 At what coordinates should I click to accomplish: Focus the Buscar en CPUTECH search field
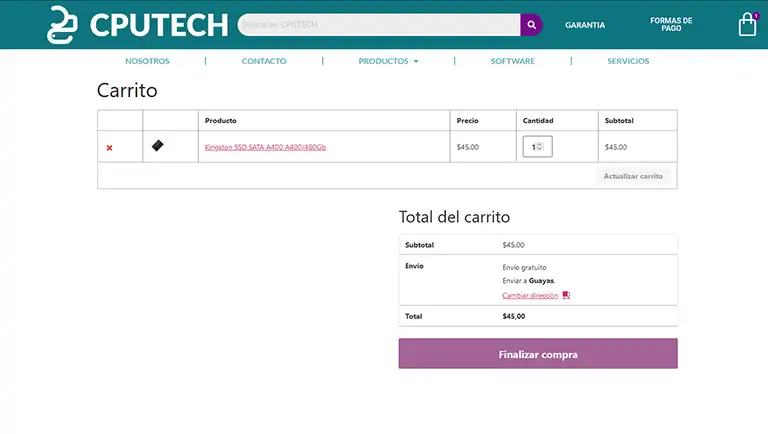coord(380,25)
